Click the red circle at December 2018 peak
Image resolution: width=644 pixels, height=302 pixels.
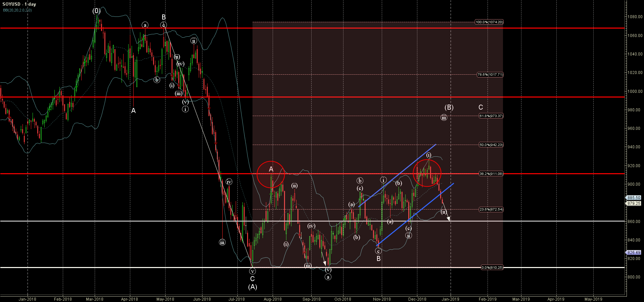pos(427,173)
